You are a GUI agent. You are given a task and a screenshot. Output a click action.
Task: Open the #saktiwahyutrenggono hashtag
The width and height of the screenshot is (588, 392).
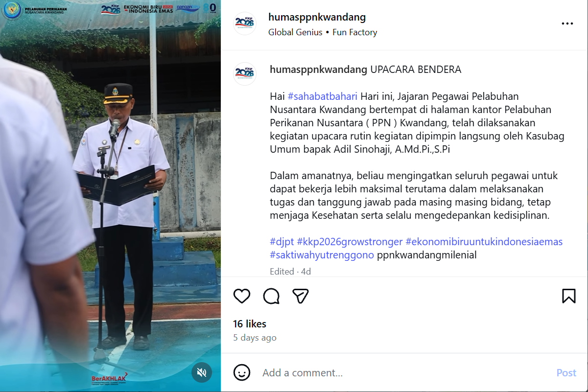322,255
